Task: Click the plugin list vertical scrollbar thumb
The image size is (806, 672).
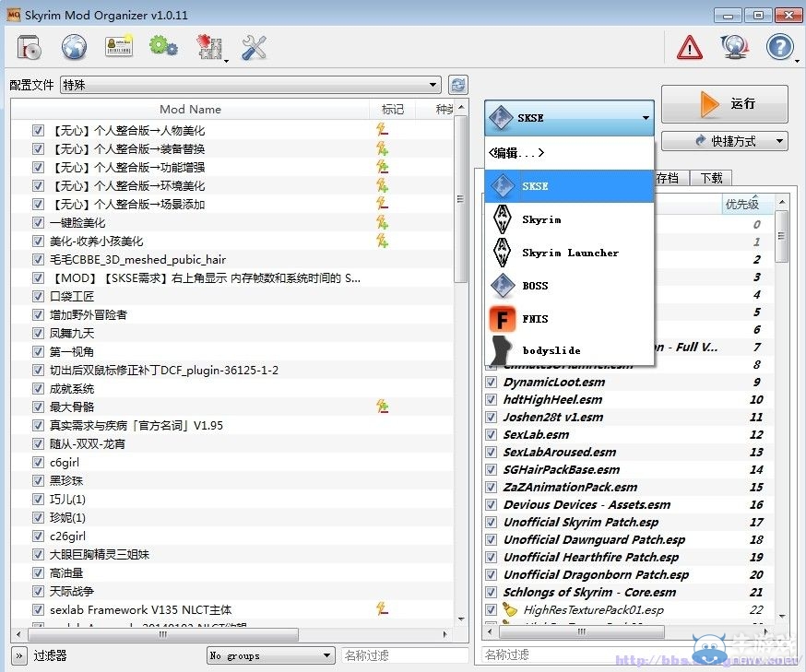Action: click(x=781, y=236)
